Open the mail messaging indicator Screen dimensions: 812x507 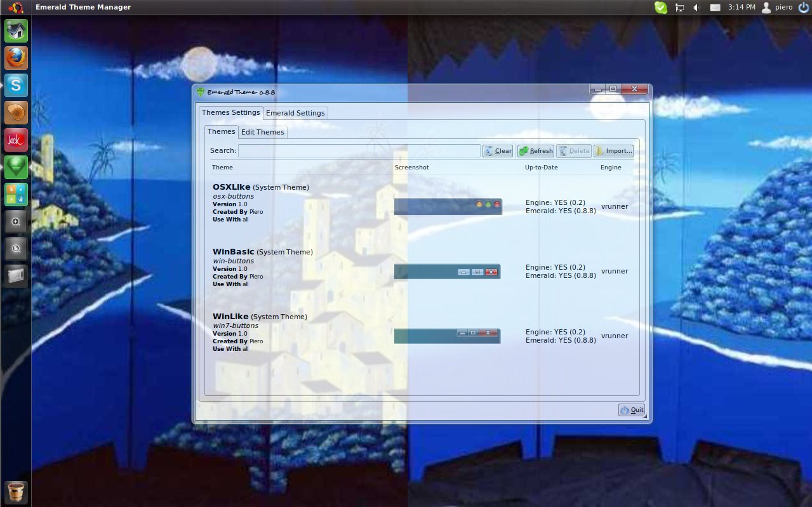(715, 8)
